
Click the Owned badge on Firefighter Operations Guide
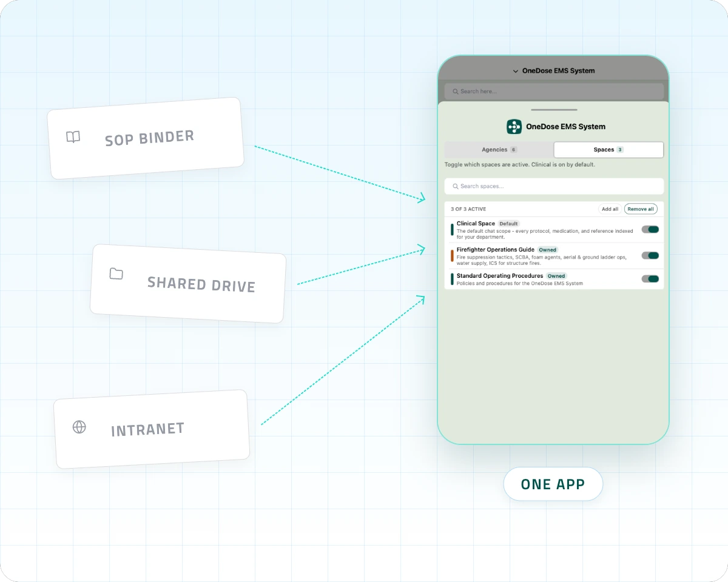[547, 250]
